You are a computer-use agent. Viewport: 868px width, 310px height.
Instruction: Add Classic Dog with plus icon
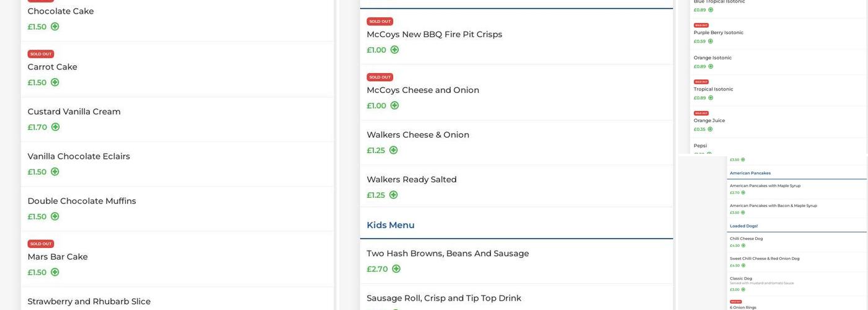(x=743, y=290)
